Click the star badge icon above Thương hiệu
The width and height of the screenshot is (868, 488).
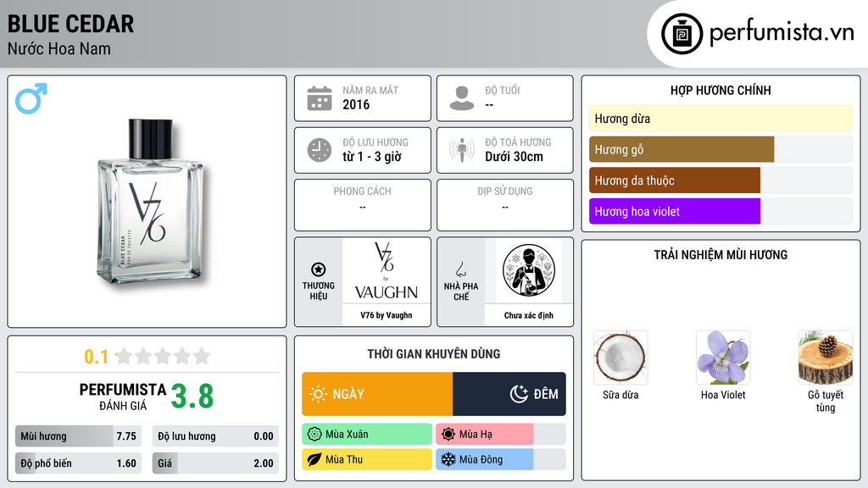(x=319, y=269)
